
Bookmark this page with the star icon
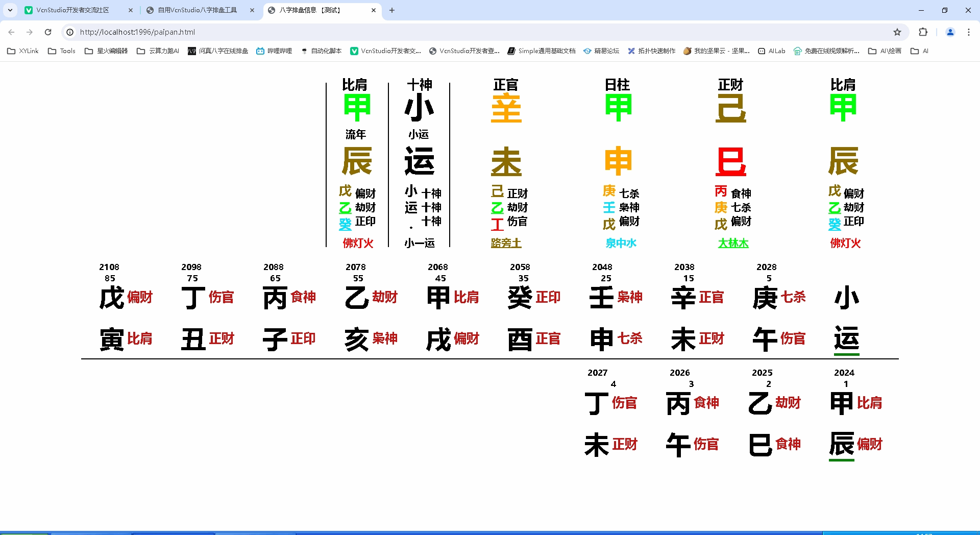pos(897,32)
